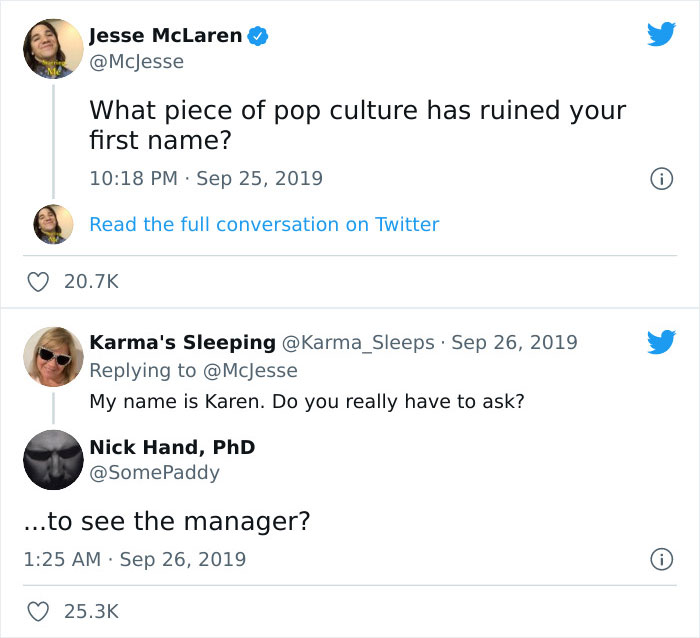Open Karma's Sleeping profile picture
Viewport: 700px width, 638px height.
[53, 357]
